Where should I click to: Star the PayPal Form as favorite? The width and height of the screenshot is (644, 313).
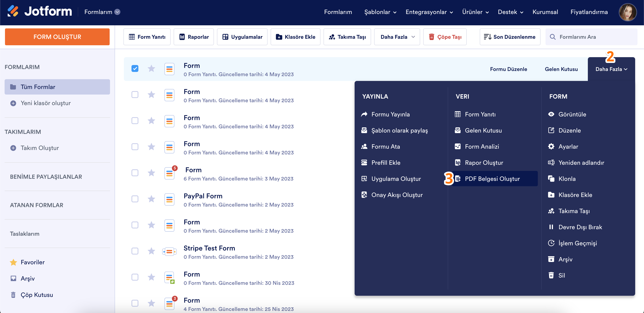pos(151,199)
